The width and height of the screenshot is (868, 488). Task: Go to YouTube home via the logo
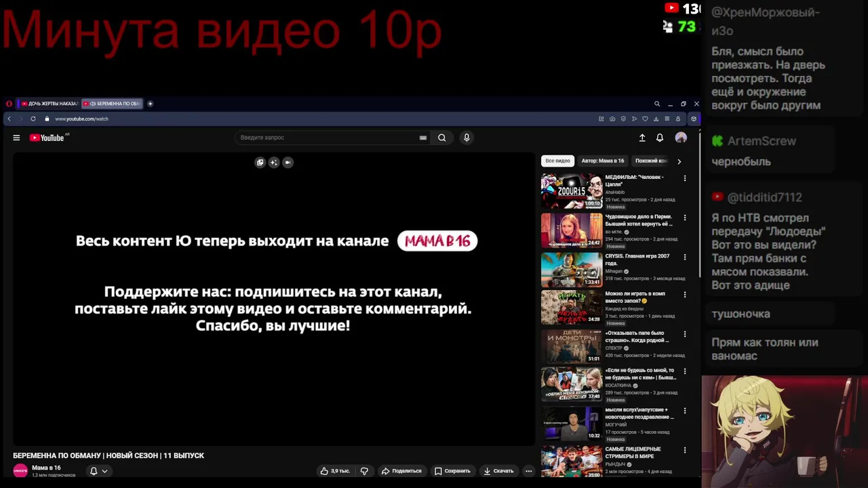(47, 138)
